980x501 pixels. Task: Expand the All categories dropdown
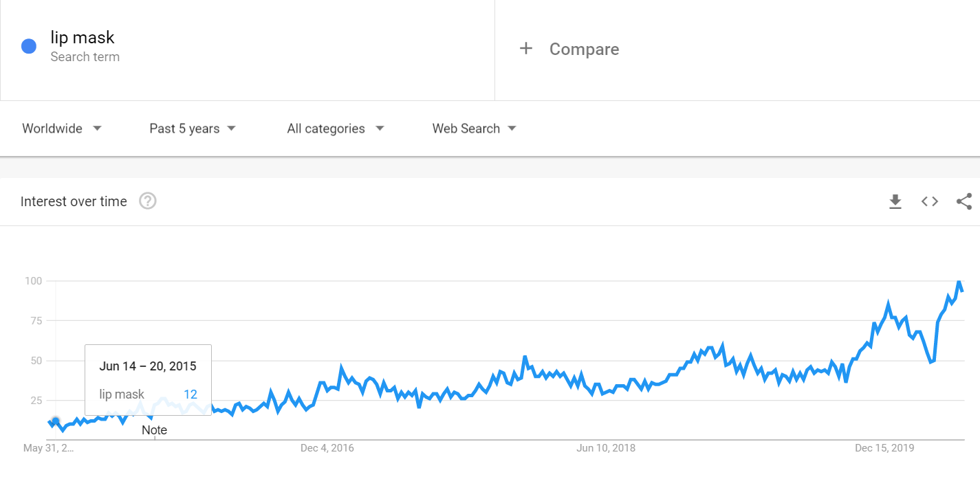point(336,129)
